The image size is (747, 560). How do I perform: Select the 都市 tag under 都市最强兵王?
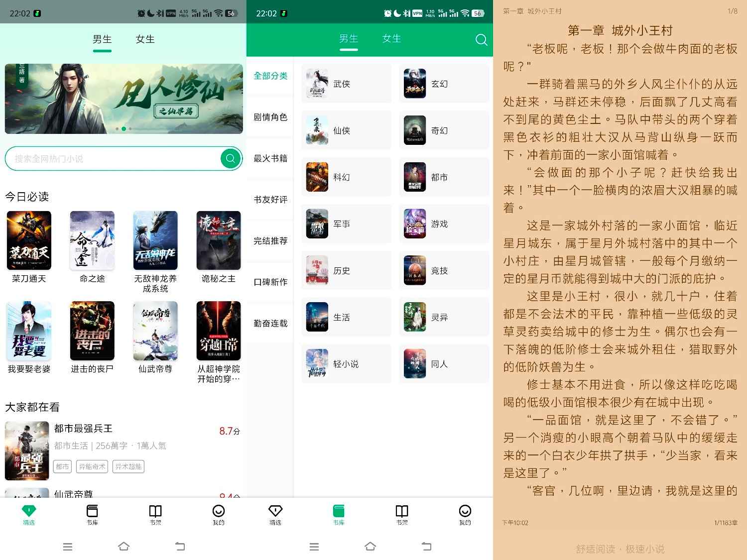point(62,467)
